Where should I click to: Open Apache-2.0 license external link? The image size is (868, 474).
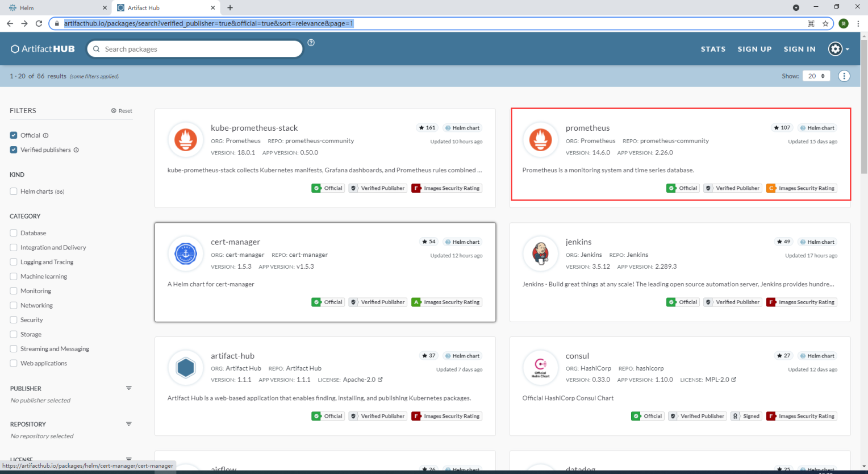pyautogui.click(x=380, y=380)
